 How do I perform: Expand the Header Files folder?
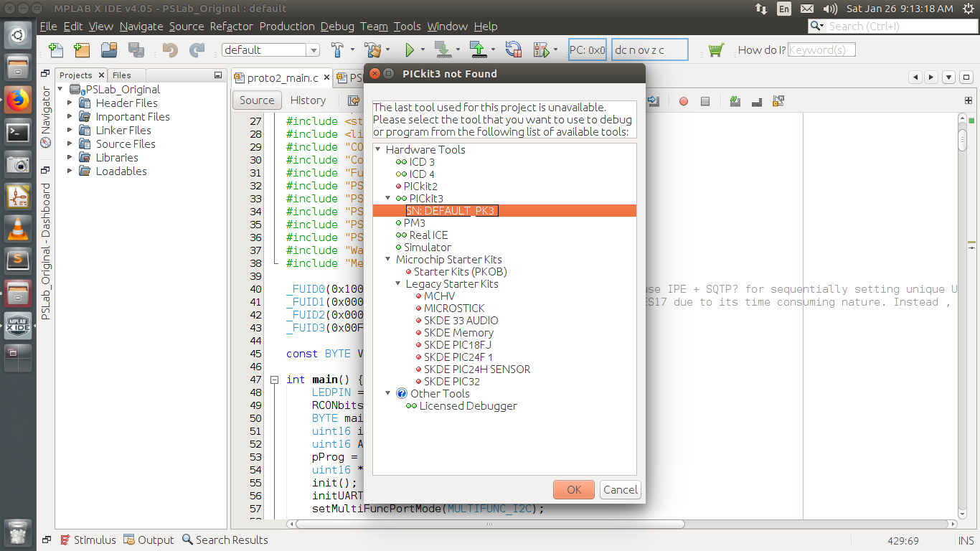70,103
